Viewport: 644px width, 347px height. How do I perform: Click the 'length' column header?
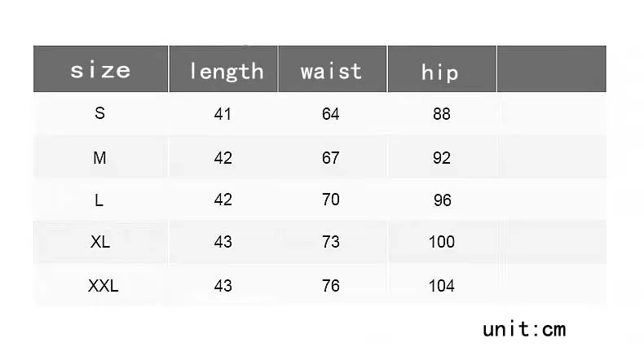pyautogui.click(x=223, y=69)
